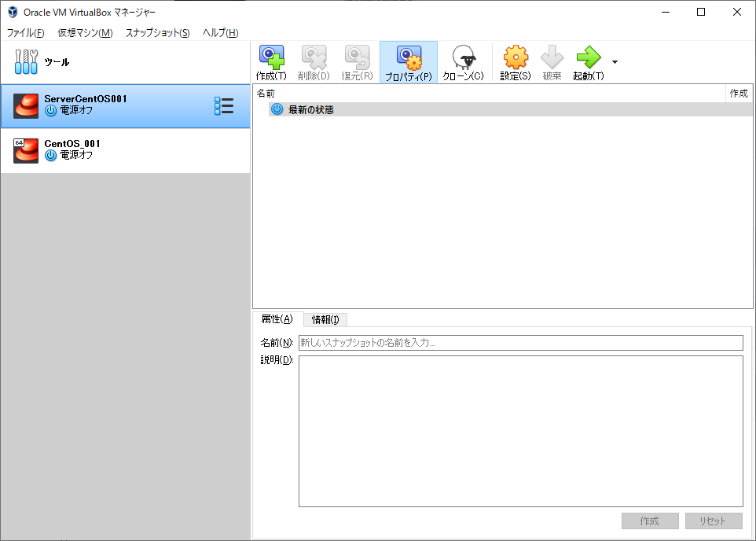Click the 作成(T) take snapshot icon

pos(271,57)
